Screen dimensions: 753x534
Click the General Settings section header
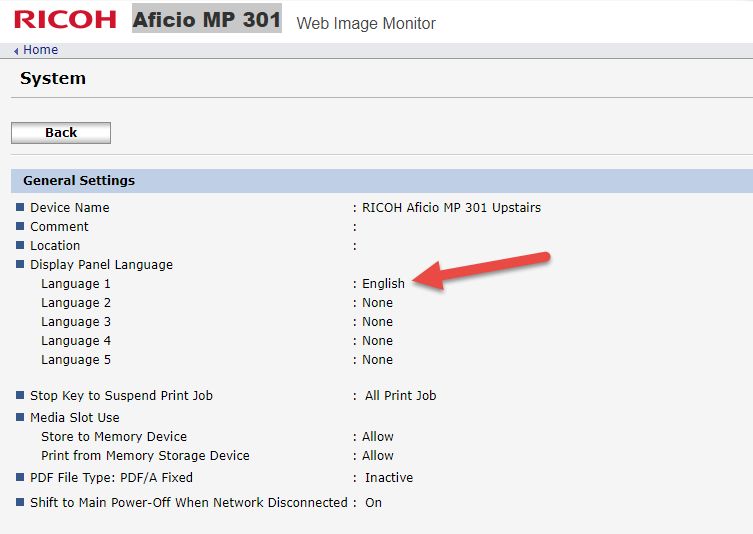[x=382, y=181]
